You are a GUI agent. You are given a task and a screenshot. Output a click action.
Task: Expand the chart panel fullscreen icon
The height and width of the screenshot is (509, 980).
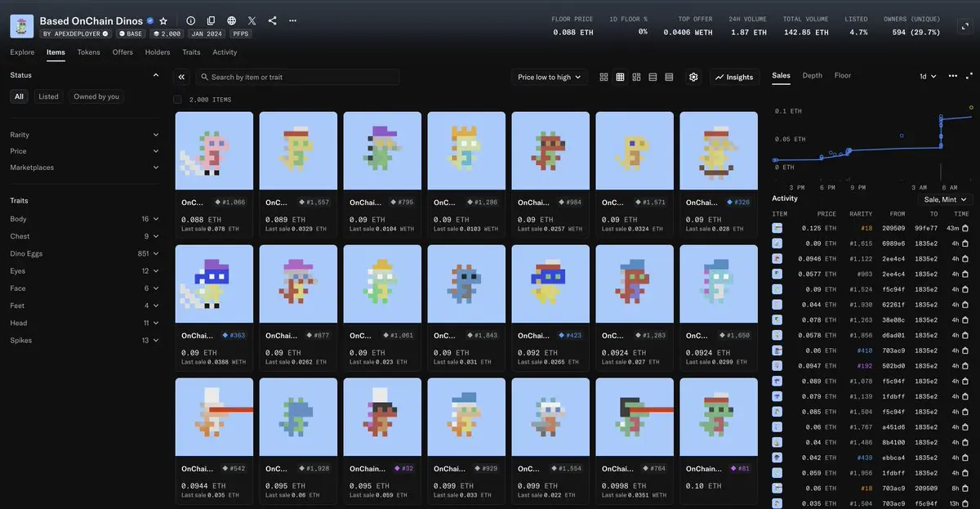click(968, 76)
